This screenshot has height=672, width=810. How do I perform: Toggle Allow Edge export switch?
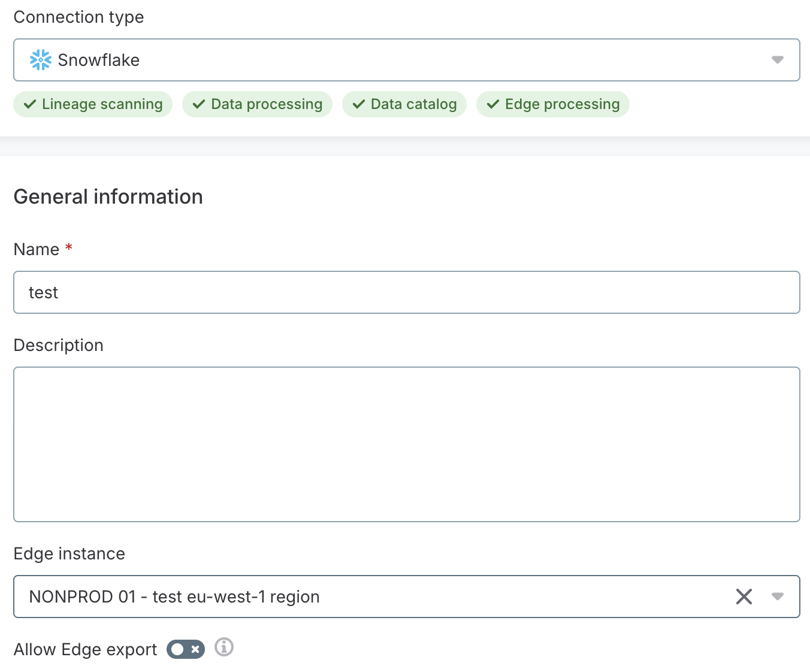[x=186, y=649]
